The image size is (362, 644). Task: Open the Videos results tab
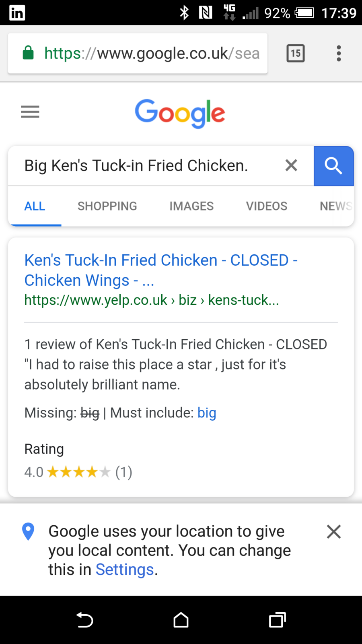point(267,206)
